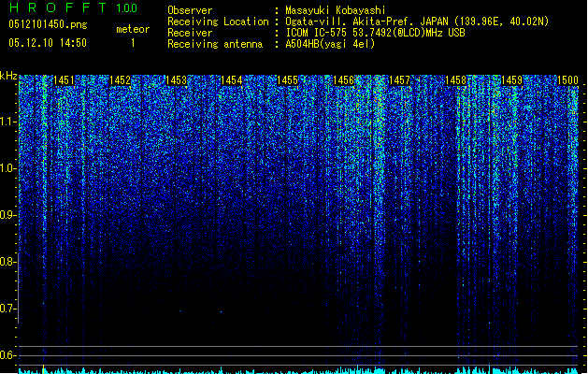Select the Ogata-vill. Akita-Pref. JAPAN location text
The height and width of the screenshot is (374, 588).
point(417,22)
